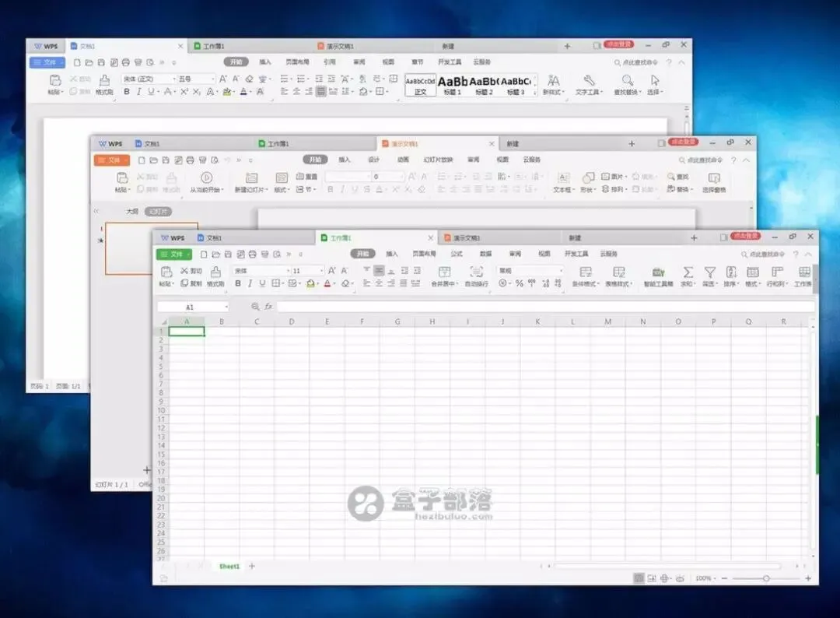Click Merge and Center icon in spreadsheet
The height and width of the screenshot is (618, 840).
tap(444, 272)
